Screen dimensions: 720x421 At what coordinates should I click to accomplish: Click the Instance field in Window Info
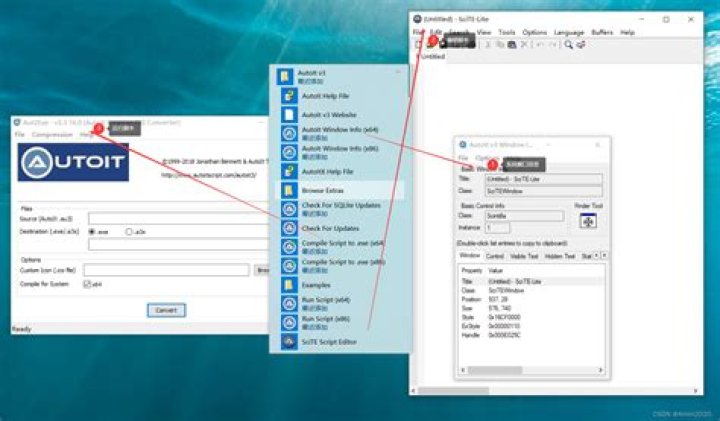497,228
